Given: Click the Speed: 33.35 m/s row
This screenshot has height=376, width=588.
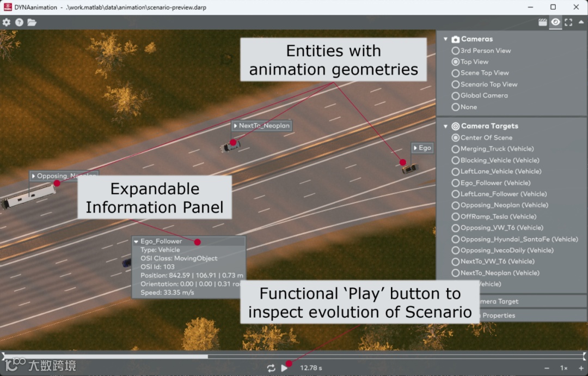Looking at the screenshot, I should click(167, 293).
